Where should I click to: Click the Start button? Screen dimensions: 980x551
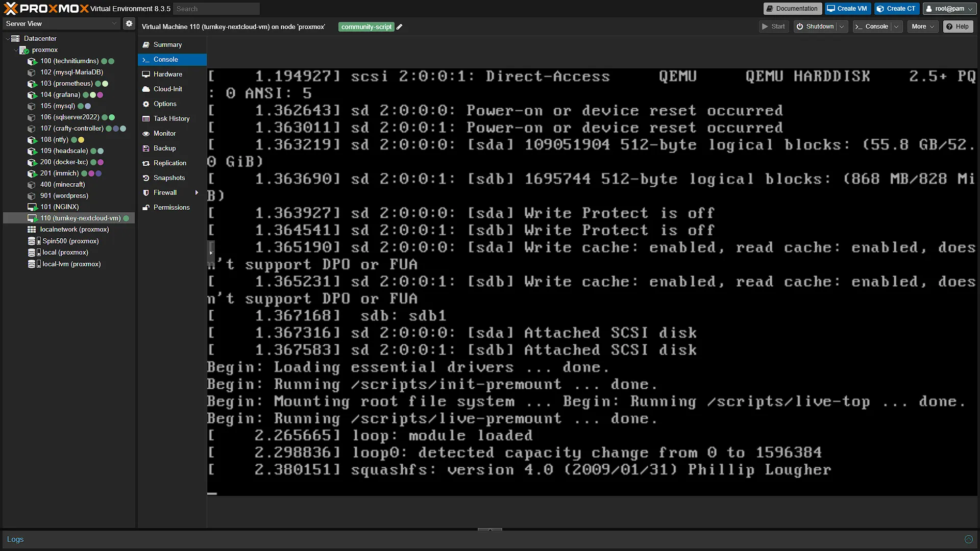click(x=774, y=27)
